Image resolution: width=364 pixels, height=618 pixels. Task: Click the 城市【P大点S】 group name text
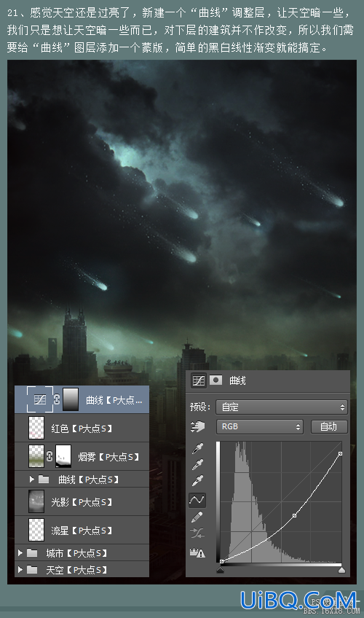click(x=76, y=553)
